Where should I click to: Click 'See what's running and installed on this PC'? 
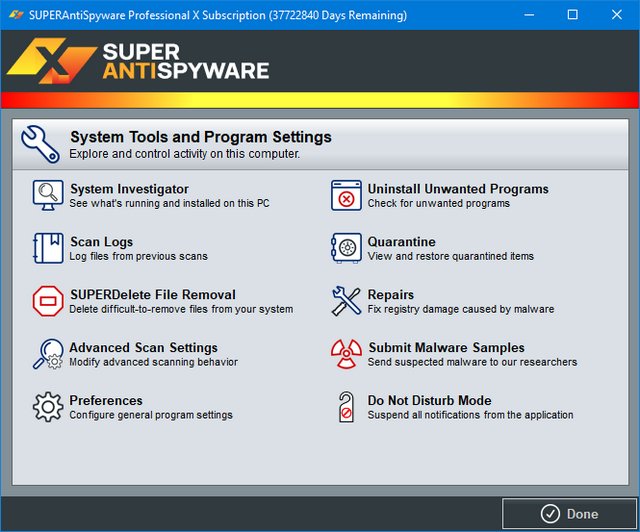point(169,203)
